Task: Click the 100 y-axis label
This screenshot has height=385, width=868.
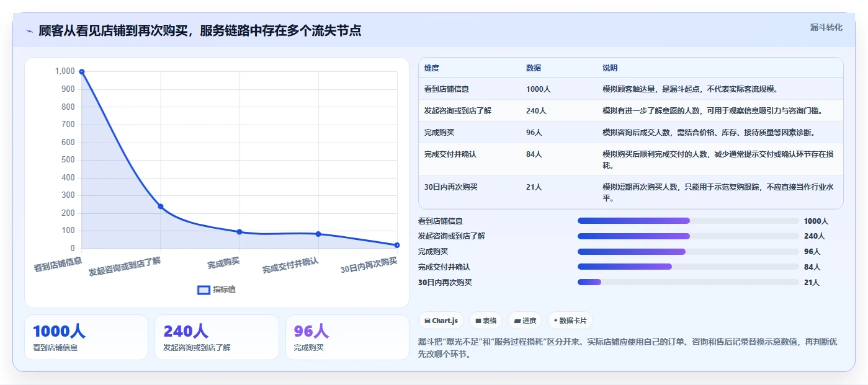Action: 68,231
